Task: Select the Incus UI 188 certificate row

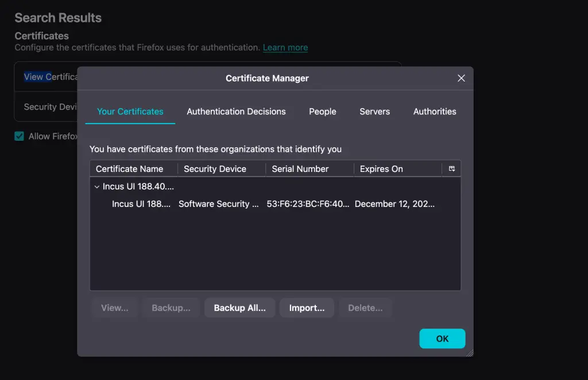Action: (x=141, y=204)
